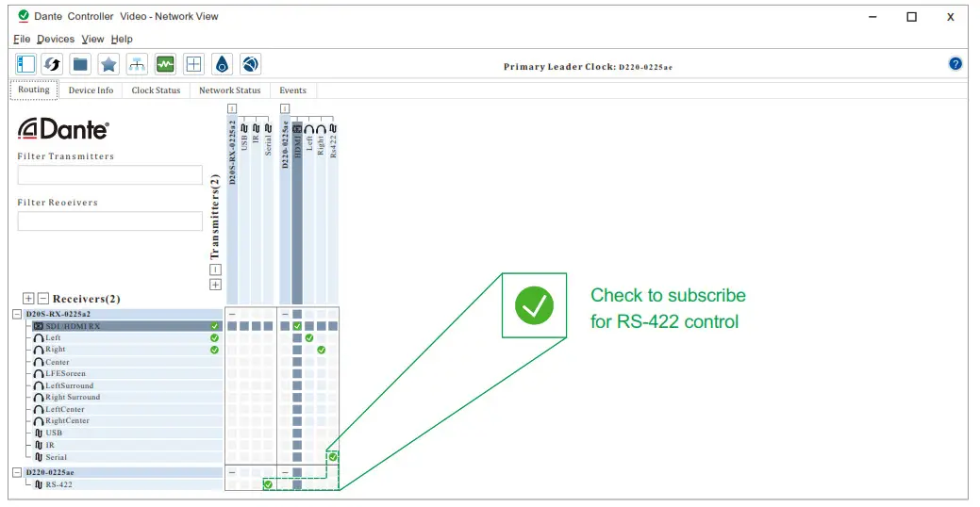980x507 pixels.
Task: Click the green status check on Left receiver row
Action: tap(214, 337)
